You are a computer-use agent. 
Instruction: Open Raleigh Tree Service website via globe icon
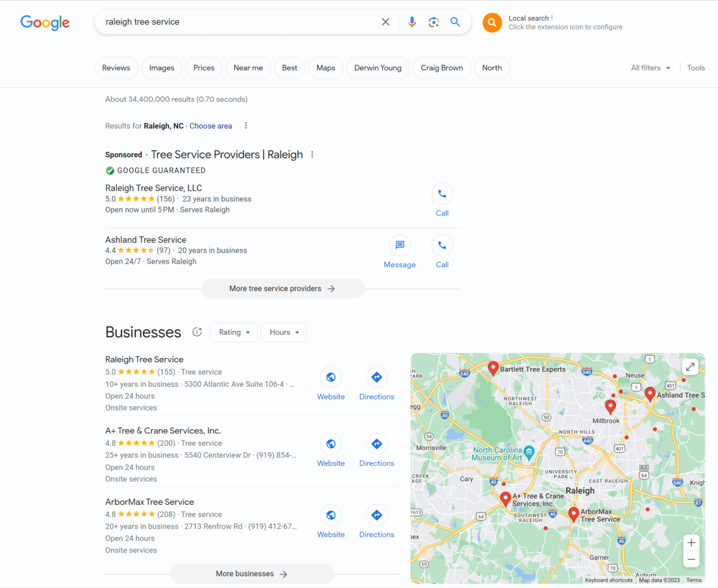[331, 377]
